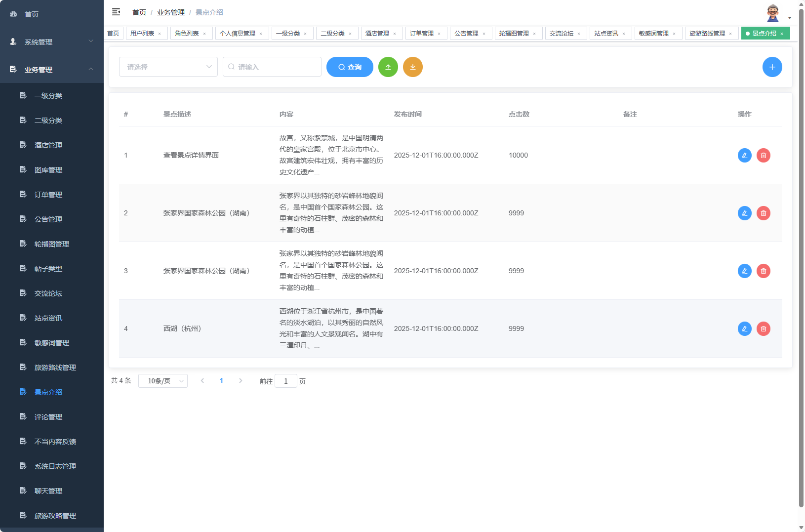Switch to the 酒店管理 tab
This screenshot has height=532, width=805.
[378, 33]
